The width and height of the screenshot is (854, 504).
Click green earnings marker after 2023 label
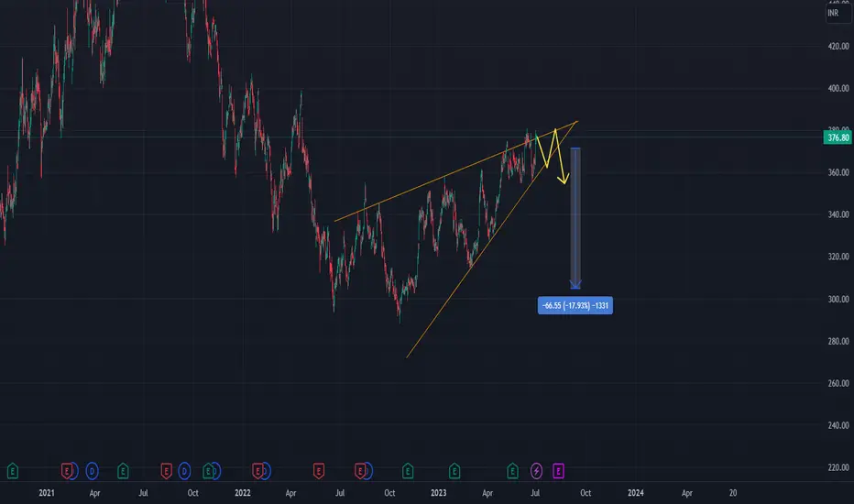click(454, 471)
